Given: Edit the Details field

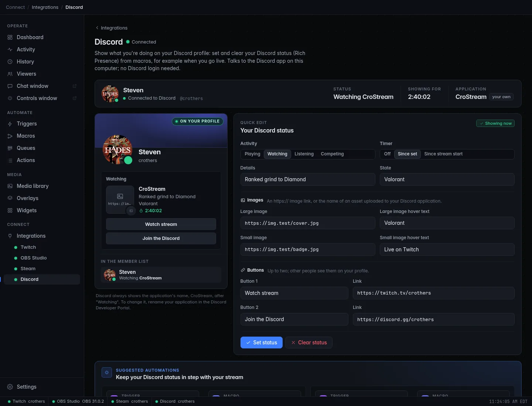Looking at the screenshot, I should click(x=308, y=179).
